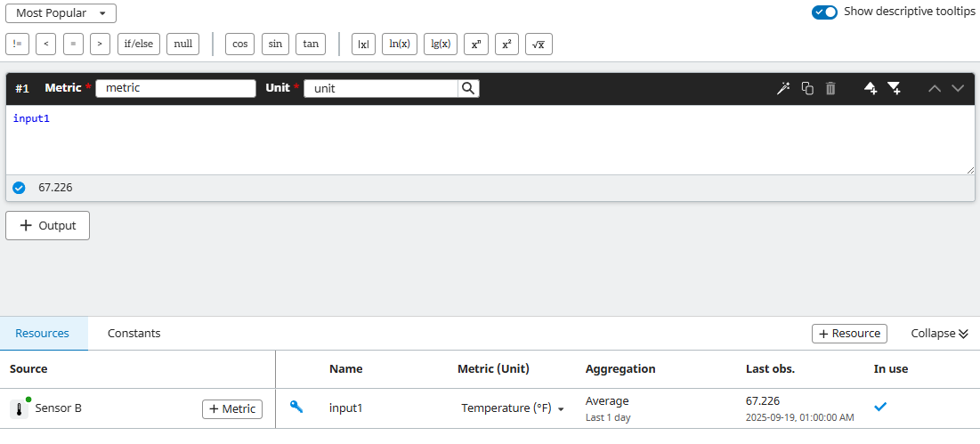Insert the square root function
Screen dimensions: 980x444
[539, 44]
